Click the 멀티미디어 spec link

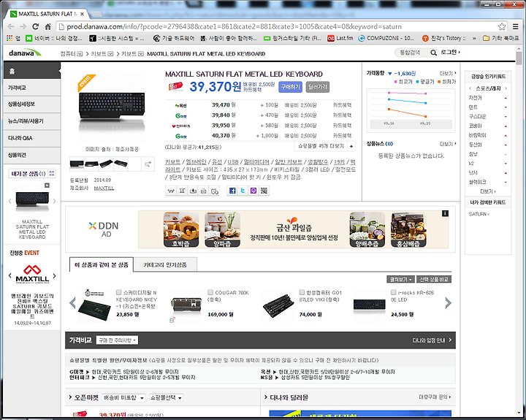[256, 161]
